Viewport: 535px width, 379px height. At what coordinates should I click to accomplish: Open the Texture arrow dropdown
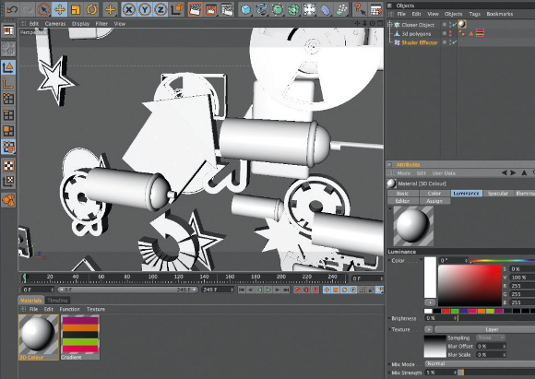click(x=429, y=330)
